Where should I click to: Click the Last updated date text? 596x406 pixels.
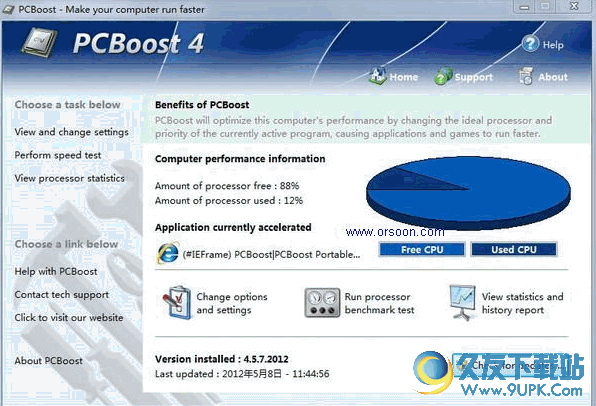click(x=242, y=374)
